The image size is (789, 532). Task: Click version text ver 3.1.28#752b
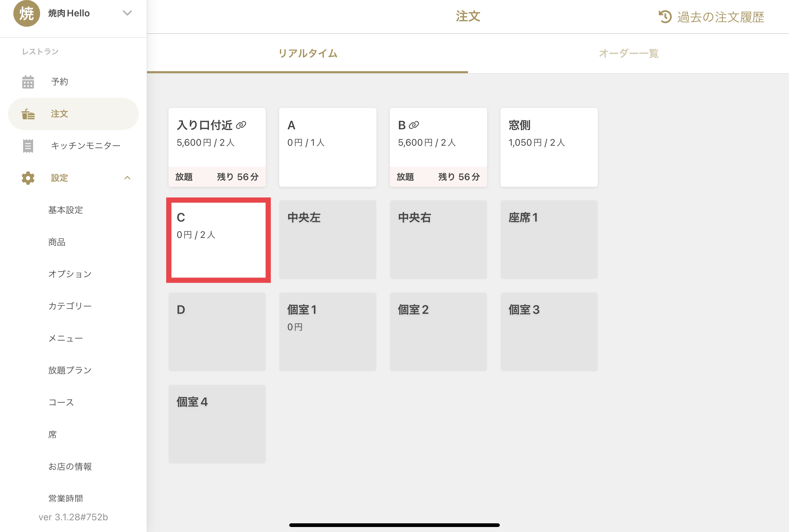pyautogui.click(x=73, y=517)
